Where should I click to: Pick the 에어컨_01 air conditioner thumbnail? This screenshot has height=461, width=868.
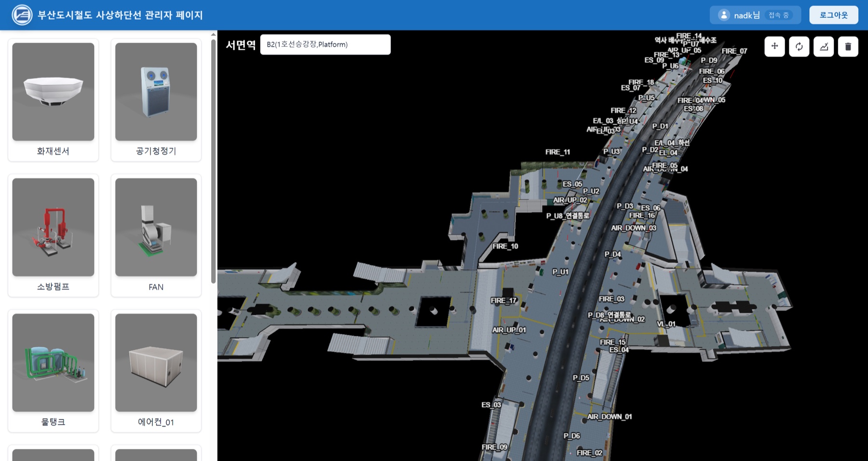pos(156,363)
